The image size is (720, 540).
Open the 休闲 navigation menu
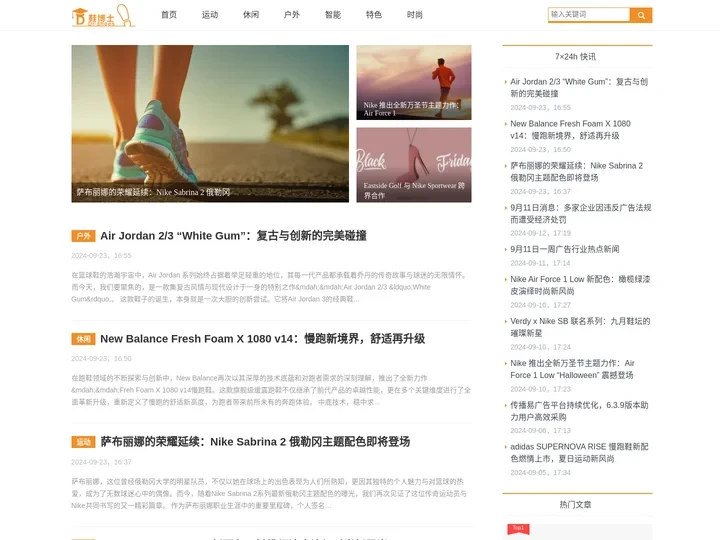(251, 15)
